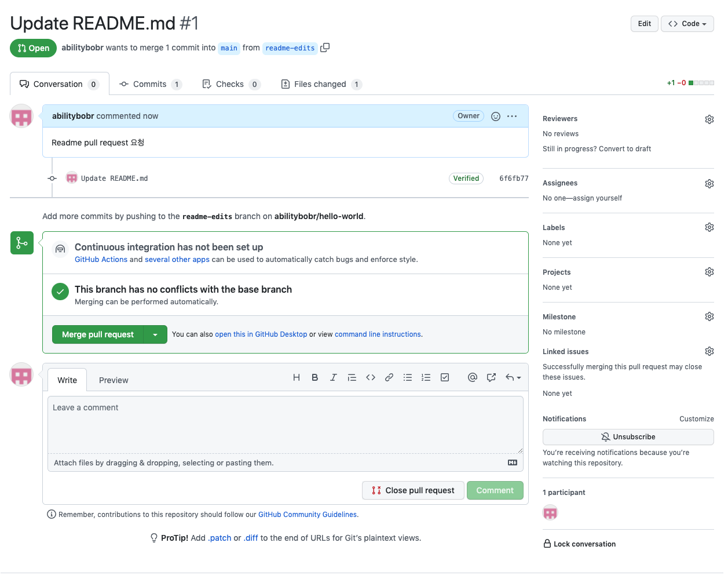Click the Merge pull request button
Viewport: 728px width, 579px height.
(x=98, y=334)
